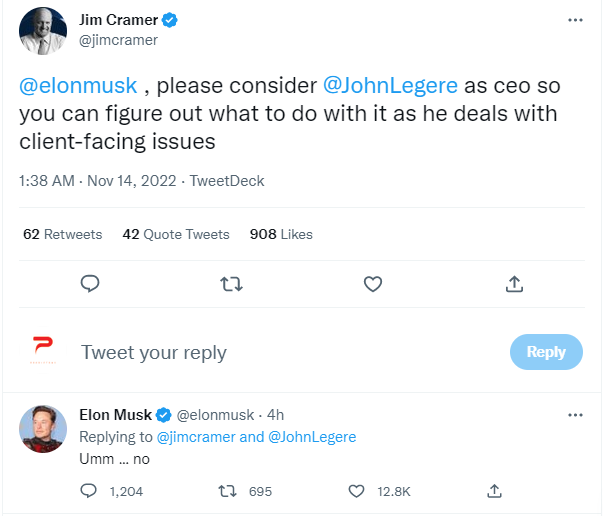
Task: Open more options on Elon Musk's reply
Action: (575, 414)
